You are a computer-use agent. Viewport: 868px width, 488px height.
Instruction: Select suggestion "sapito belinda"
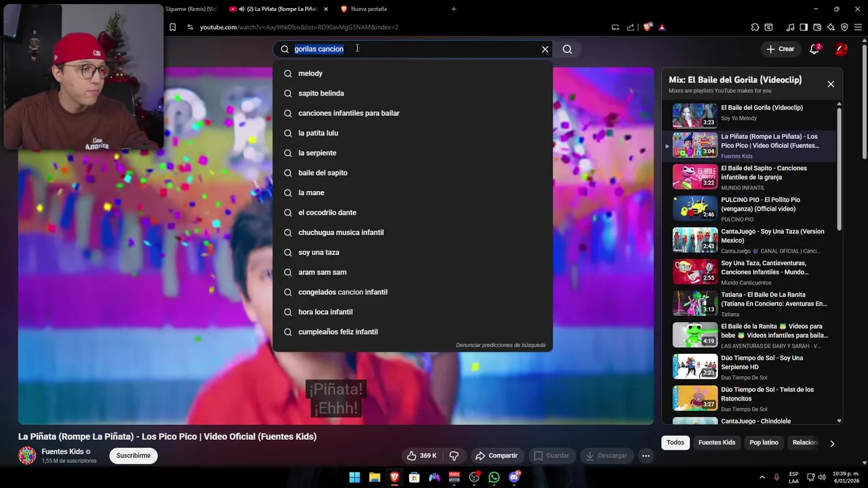[x=412, y=93]
